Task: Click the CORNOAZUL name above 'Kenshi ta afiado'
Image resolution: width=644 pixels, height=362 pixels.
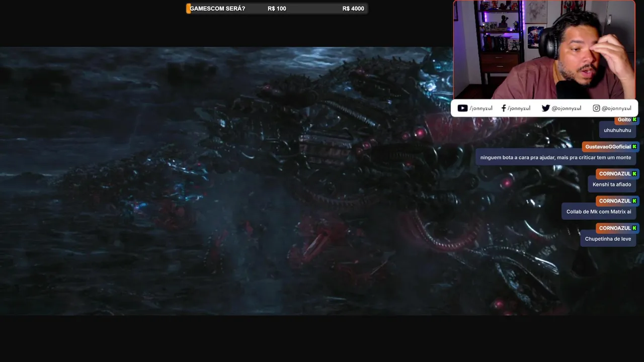Action: (x=615, y=174)
